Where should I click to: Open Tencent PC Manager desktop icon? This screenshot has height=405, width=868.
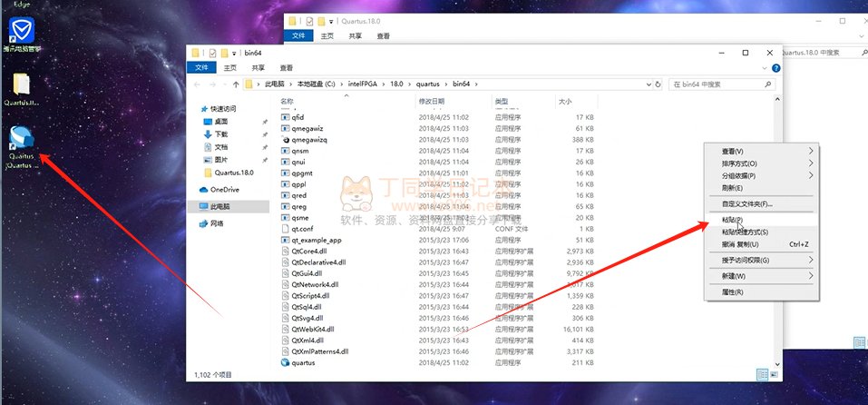[23, 31]
